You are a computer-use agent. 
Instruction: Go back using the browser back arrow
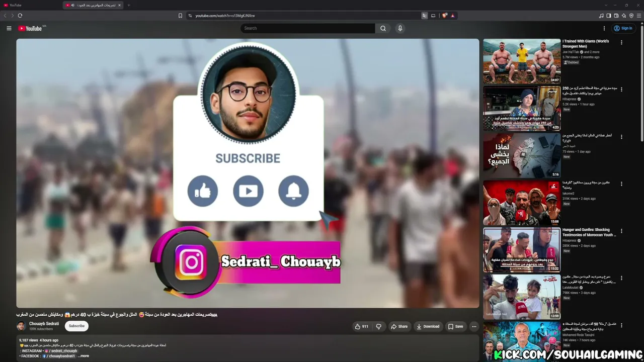(5, 16)
